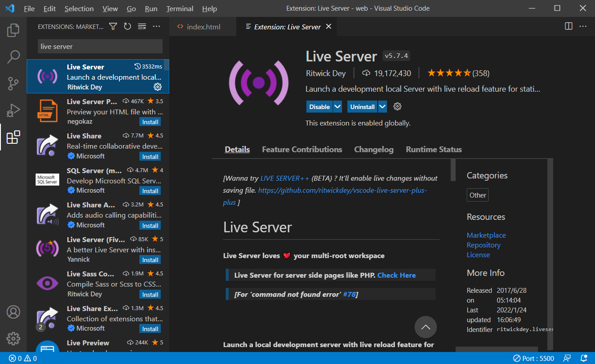
Task: Click the Ritwick Dey publisher name in header
Action: 326,73
